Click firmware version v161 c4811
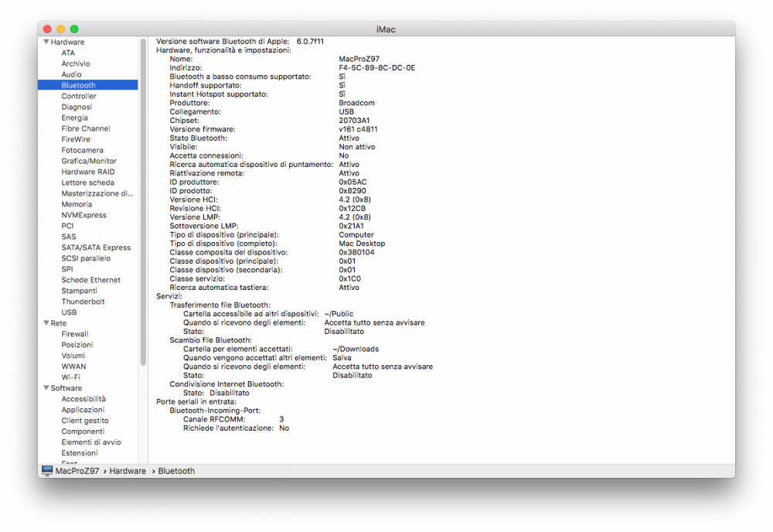 (x=358, y=130)
